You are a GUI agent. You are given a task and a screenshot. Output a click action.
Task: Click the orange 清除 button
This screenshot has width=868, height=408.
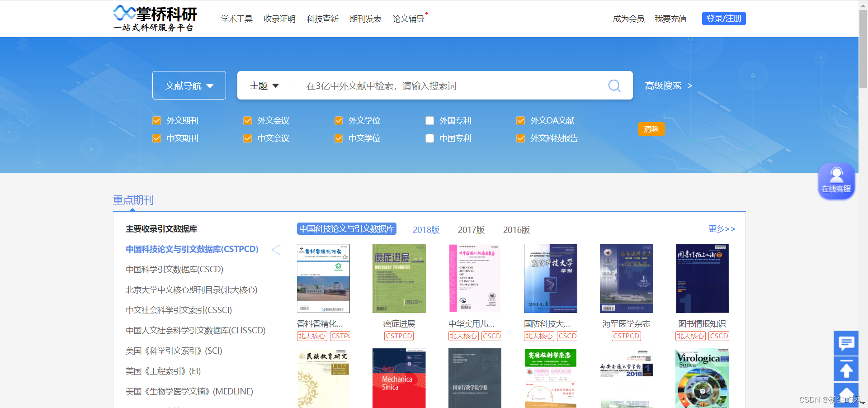pyautogui.click(x=651, y=129)
